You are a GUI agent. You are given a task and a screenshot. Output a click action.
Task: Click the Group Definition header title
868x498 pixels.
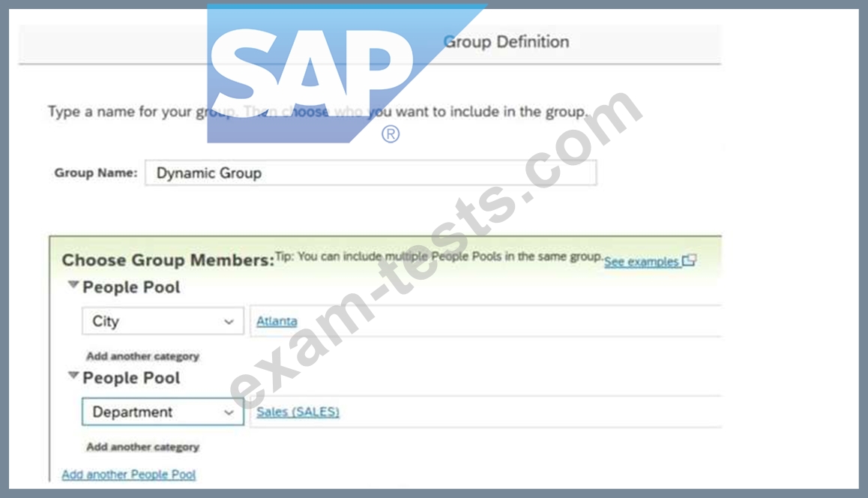point(506,41)
